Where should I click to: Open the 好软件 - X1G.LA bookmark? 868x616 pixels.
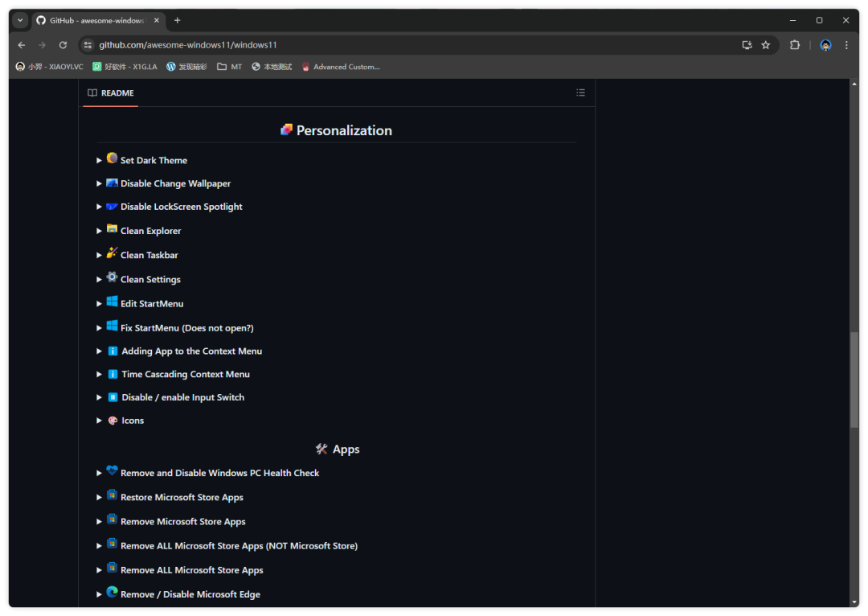coord(125,67)
